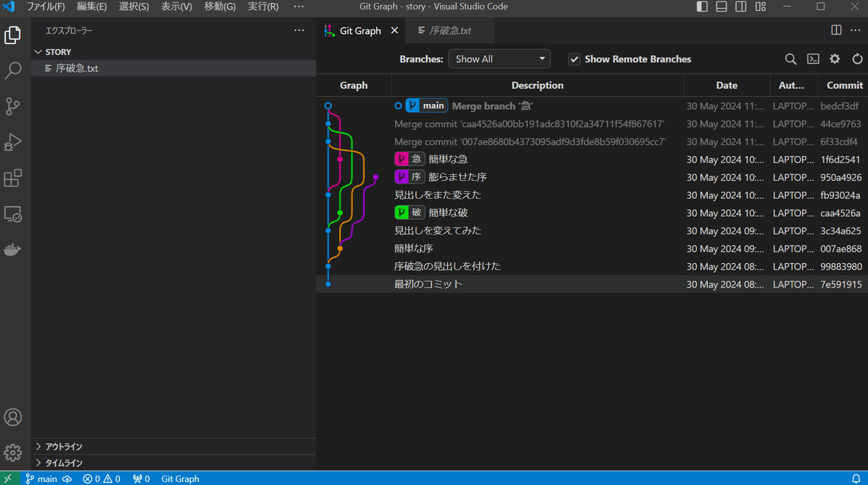Open Explorer Views and More Actions ellipsis
868x485 pixels.
(299, 30)
